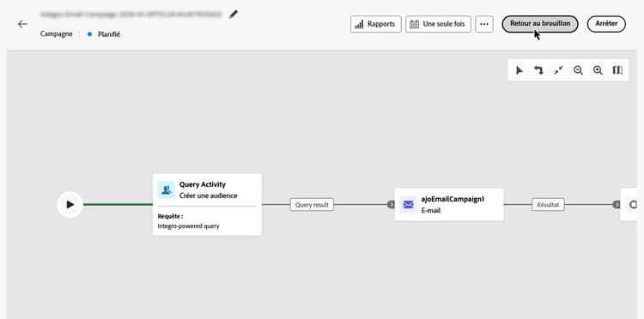
Task: Click the Résultat transition label
Action: [x=548, y=205]
